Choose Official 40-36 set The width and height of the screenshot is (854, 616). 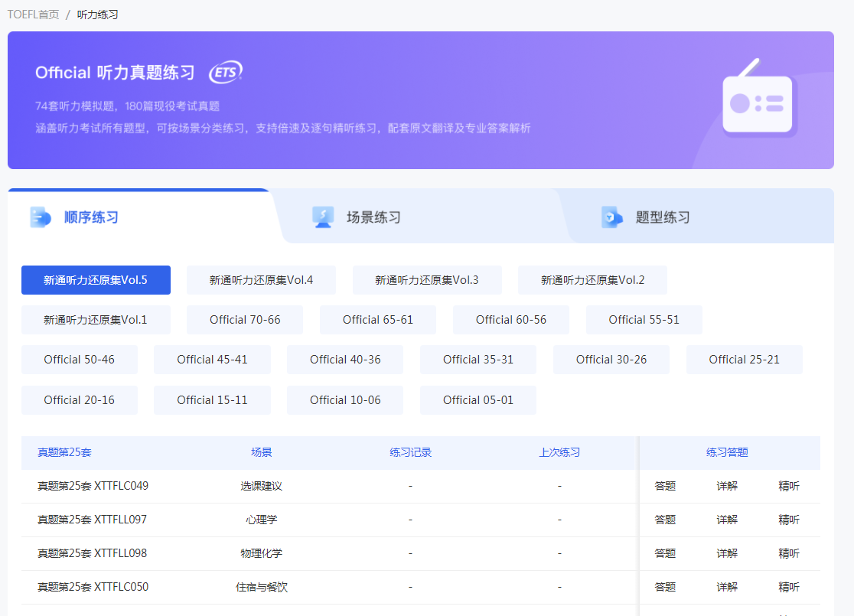click(x=345, y=360)
